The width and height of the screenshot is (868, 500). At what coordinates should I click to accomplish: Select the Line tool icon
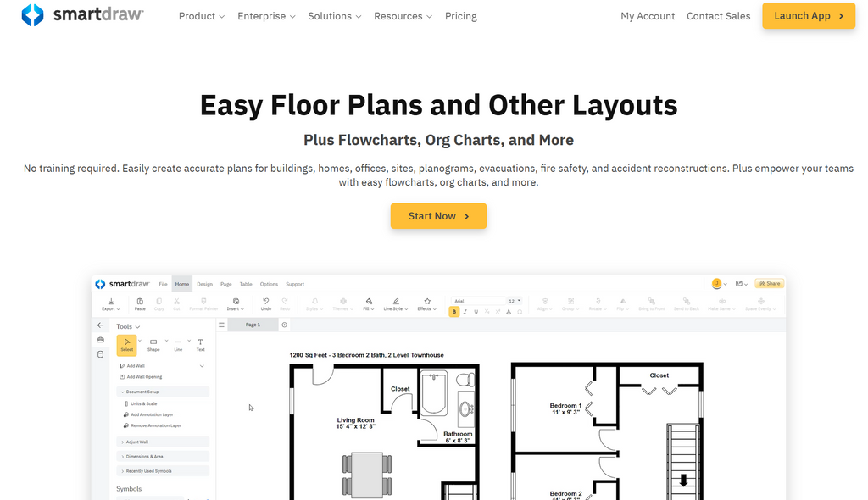pos(178,344)
